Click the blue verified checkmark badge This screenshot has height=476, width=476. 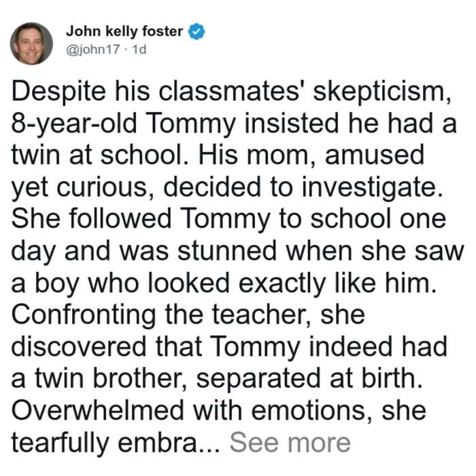(x=197, y=31)
